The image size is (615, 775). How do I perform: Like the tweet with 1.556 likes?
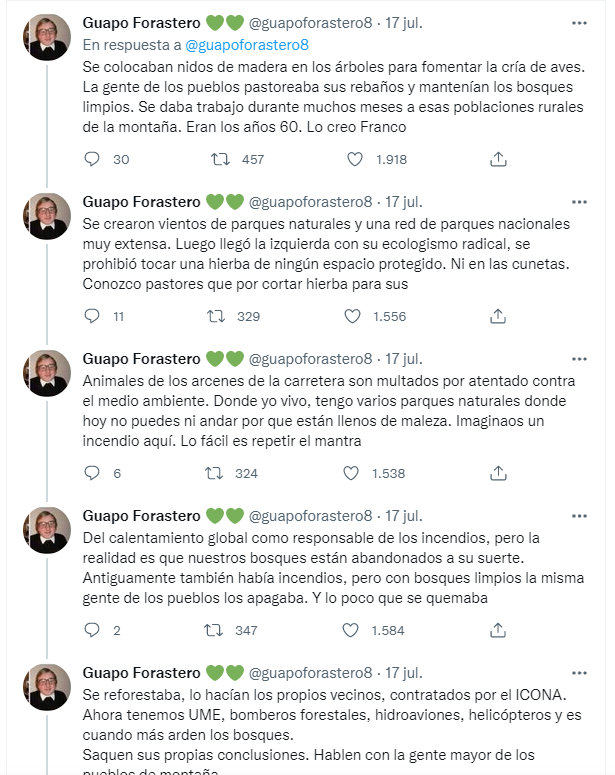[x=354, y=316]
